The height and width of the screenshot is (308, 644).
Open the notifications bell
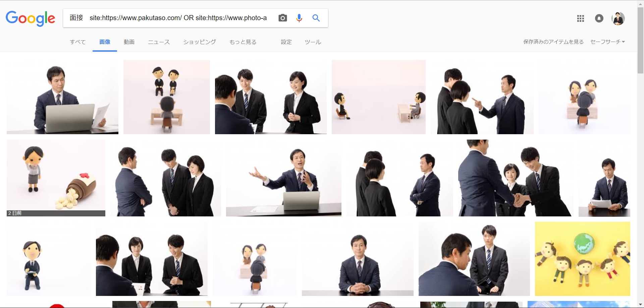coord(599,18)
